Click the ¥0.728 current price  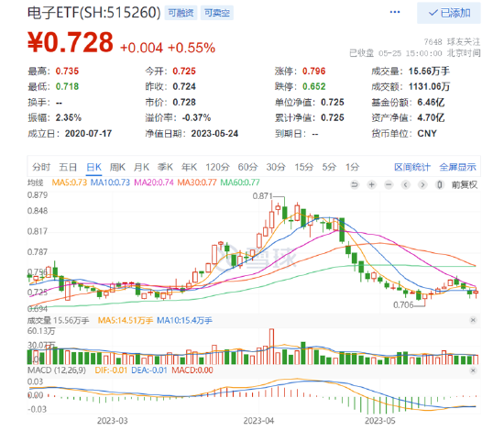(71, 42)
